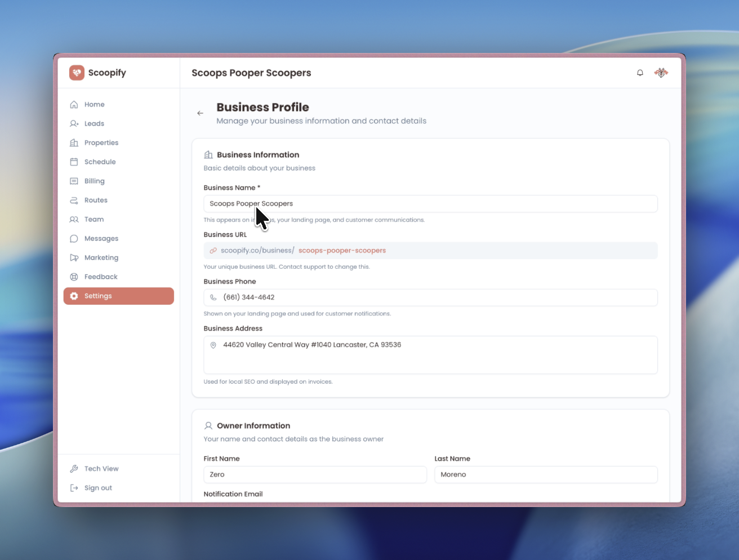Click the Leads sidebar icon

[74, 123]
